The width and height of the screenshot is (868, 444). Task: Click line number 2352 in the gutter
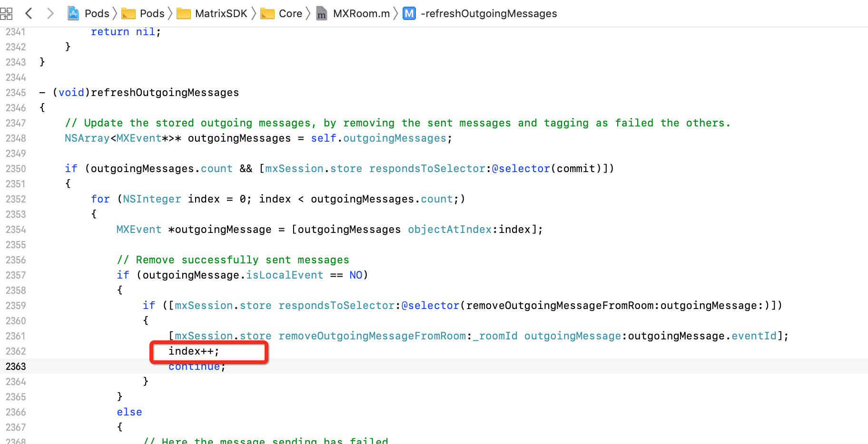click(16, 199)
